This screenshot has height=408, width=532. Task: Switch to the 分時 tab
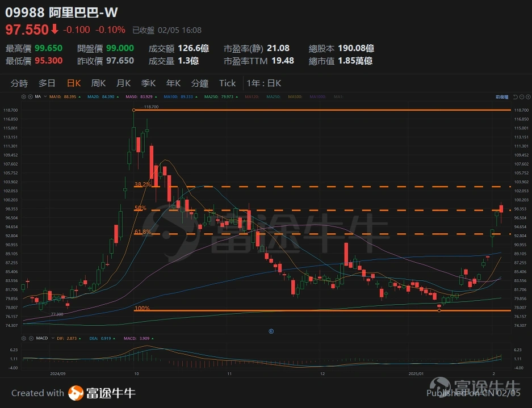pos(19,83)
